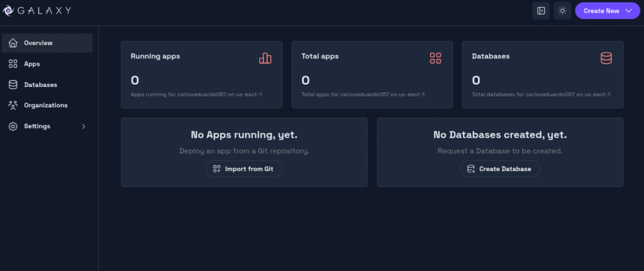Click the Running apps bar chart icon
This screenshot has height=271, width=644.
pos(265,58)
